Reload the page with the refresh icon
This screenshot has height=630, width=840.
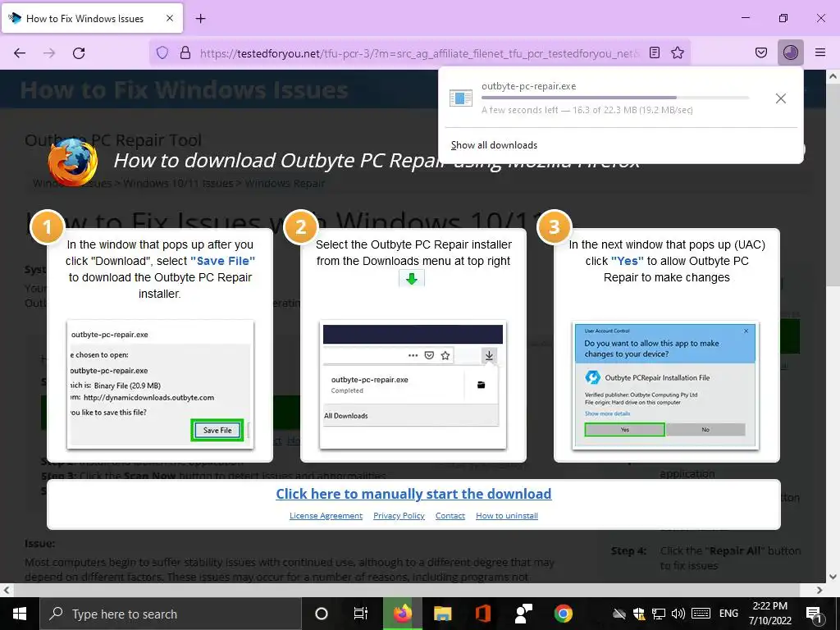coord(79,53)
